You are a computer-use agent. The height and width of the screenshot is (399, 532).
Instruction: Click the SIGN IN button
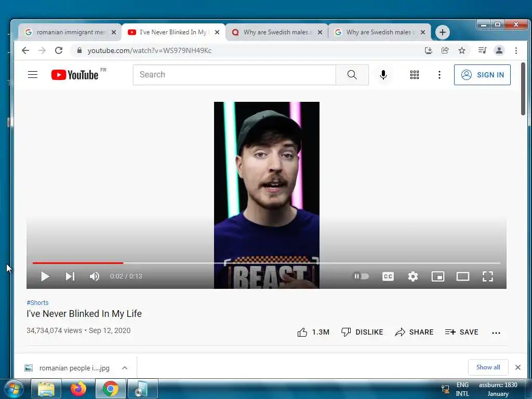[x=482, y=75]
